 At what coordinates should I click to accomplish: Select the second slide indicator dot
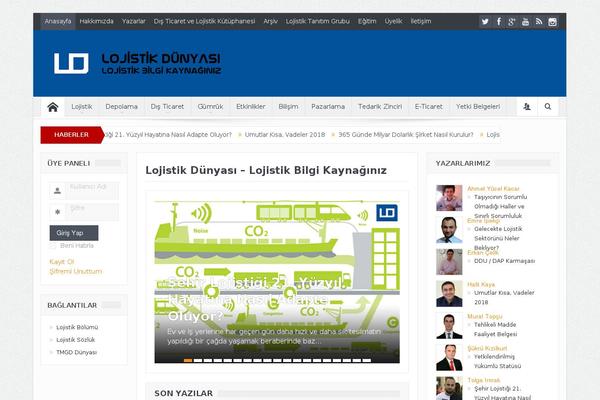[x=198, y=361]
